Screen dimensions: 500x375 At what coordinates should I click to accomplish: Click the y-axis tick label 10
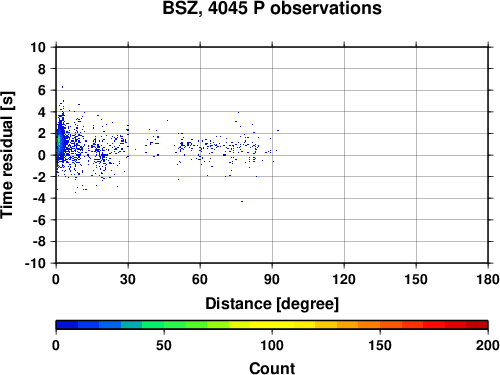click(x=38, y=47)
